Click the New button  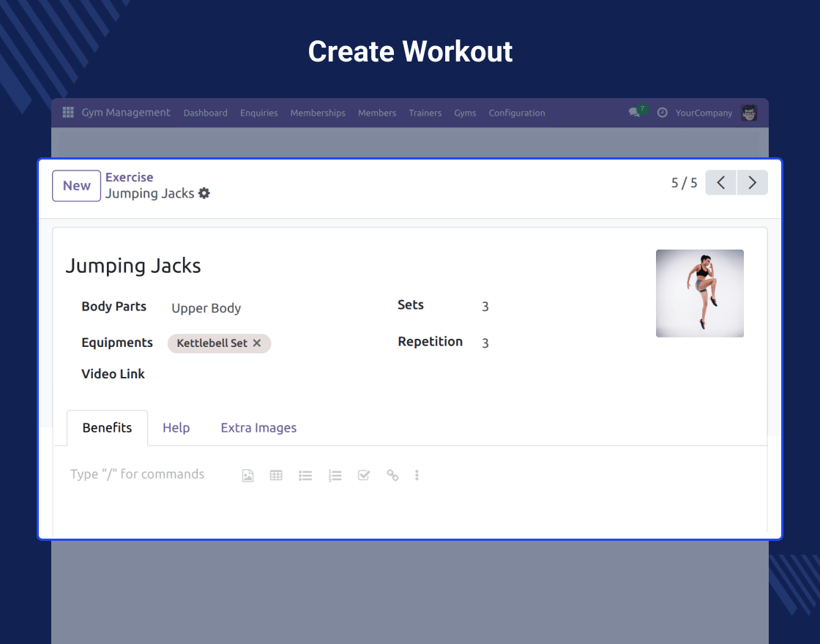pos(76,186)
